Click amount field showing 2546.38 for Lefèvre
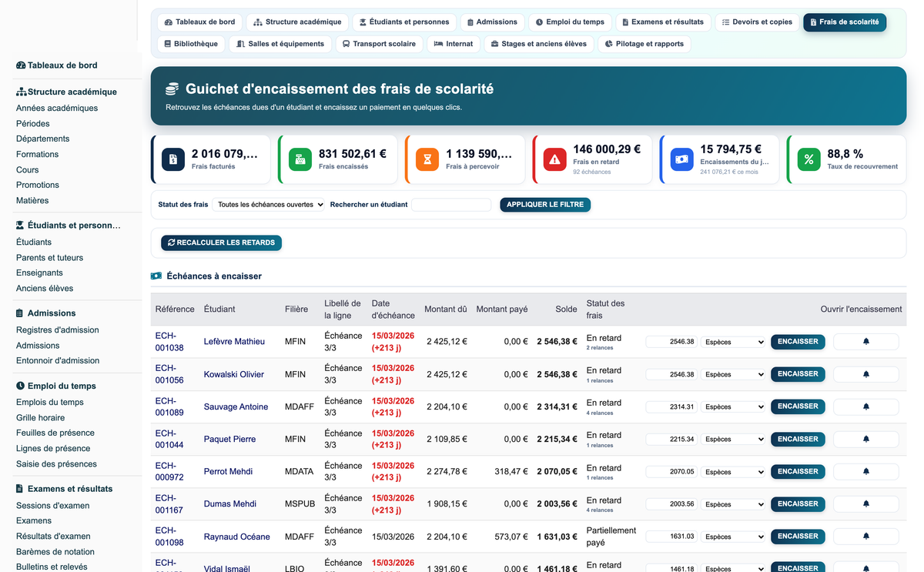 tap(671, 342)
